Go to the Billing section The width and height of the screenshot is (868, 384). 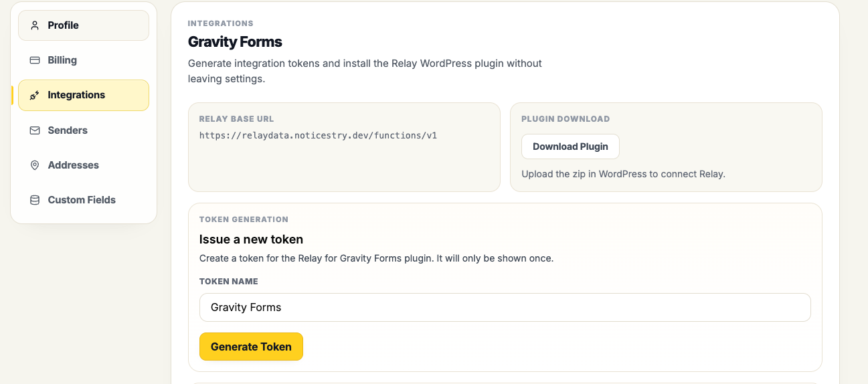pyautogui.click(x=84, y=60)
